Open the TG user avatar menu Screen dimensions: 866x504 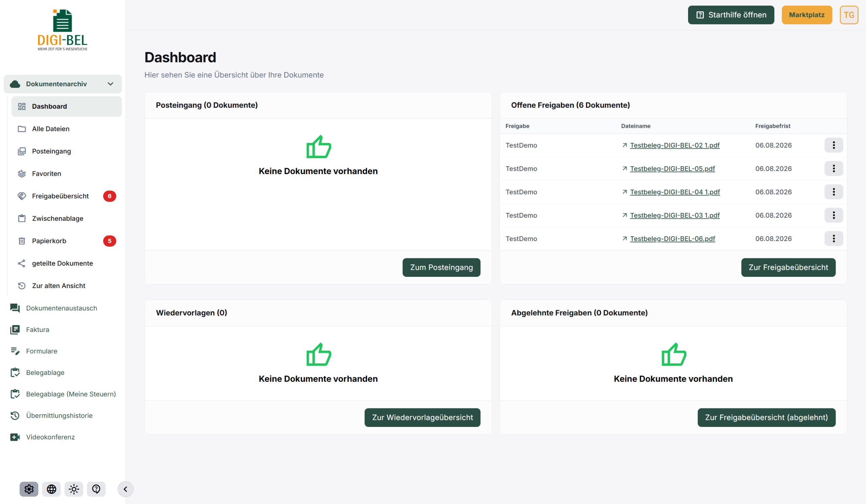[849, 15]
